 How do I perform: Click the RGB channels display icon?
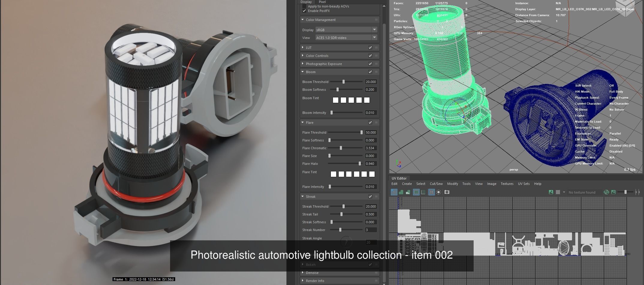pyautogui.click(x=606, y=192)
